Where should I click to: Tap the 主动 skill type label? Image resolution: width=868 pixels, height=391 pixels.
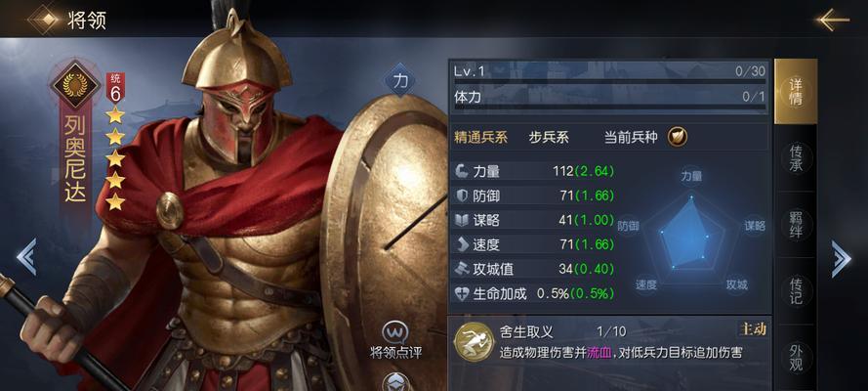tap(753, 329)
